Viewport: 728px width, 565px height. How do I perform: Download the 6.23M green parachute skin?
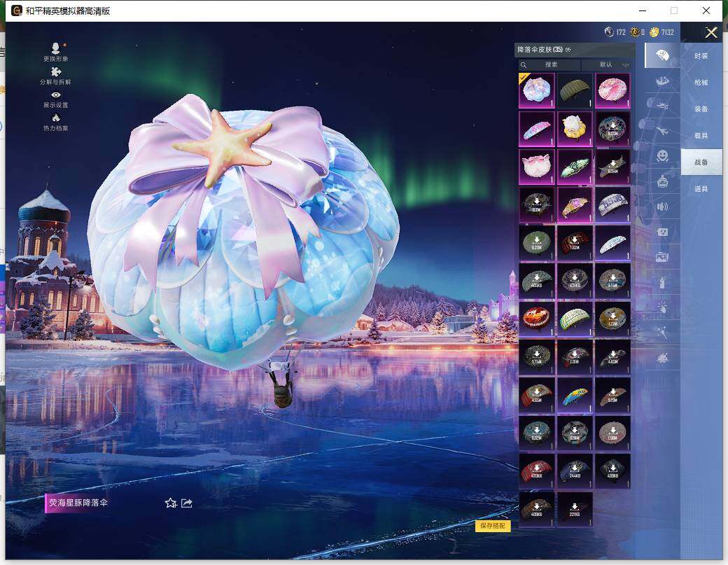tap(536, 242)
